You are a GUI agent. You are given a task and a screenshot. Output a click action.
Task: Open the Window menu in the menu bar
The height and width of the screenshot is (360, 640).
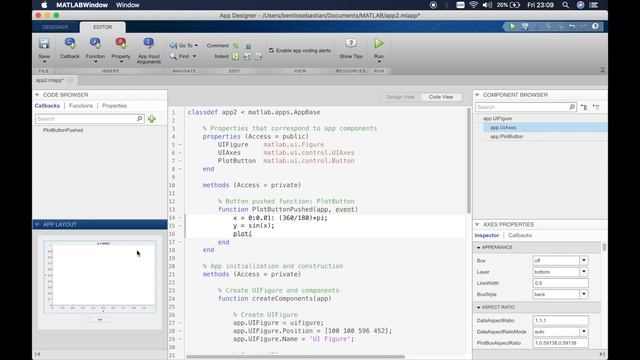pos(128,5)
